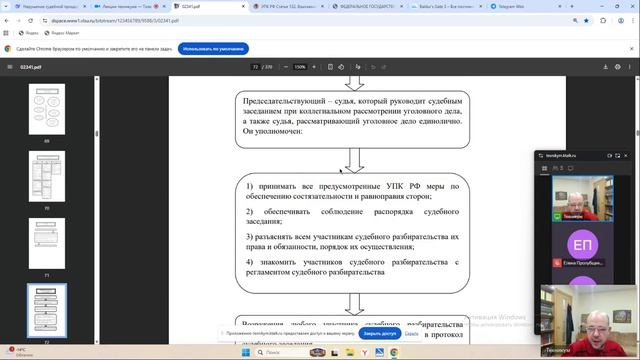Click the hide link on sharing bar

[x=411, y=333]
